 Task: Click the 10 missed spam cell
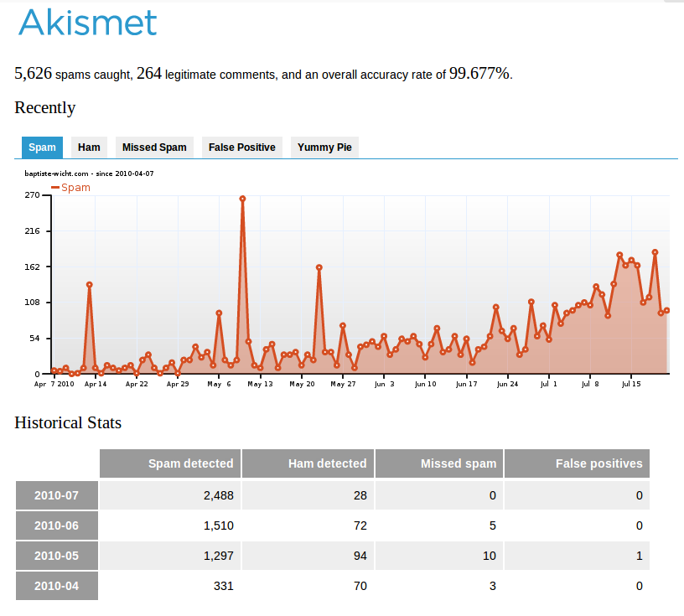click(x=439, y=556)
